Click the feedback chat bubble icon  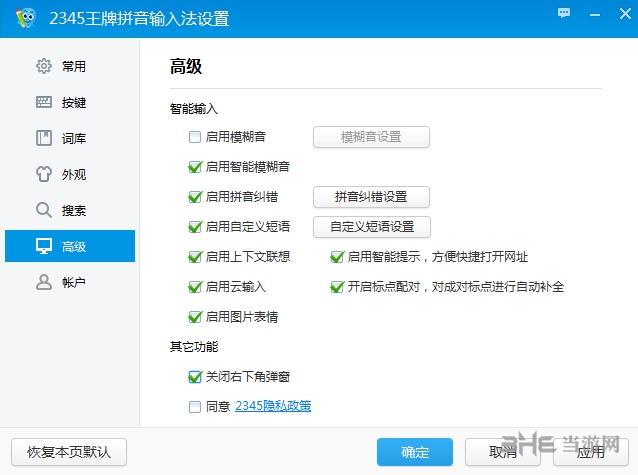tap(565, 12)
